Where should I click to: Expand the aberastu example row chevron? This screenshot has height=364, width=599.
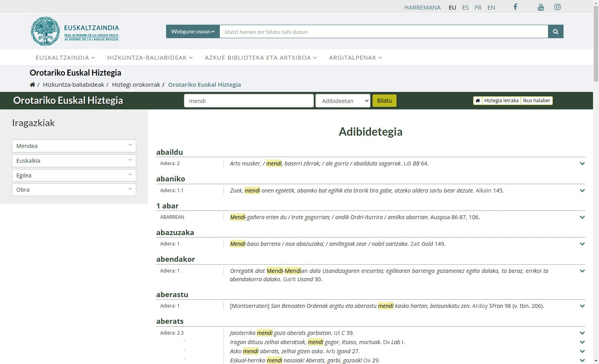point(582,306)
